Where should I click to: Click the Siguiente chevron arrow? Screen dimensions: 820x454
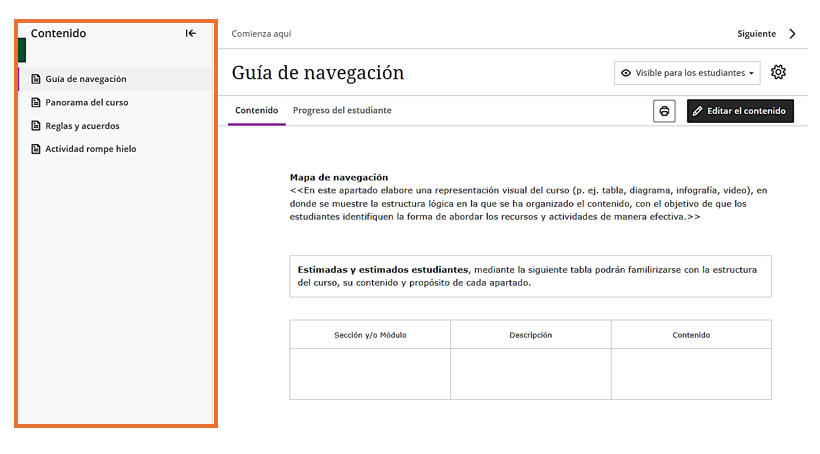click(793, 33)
